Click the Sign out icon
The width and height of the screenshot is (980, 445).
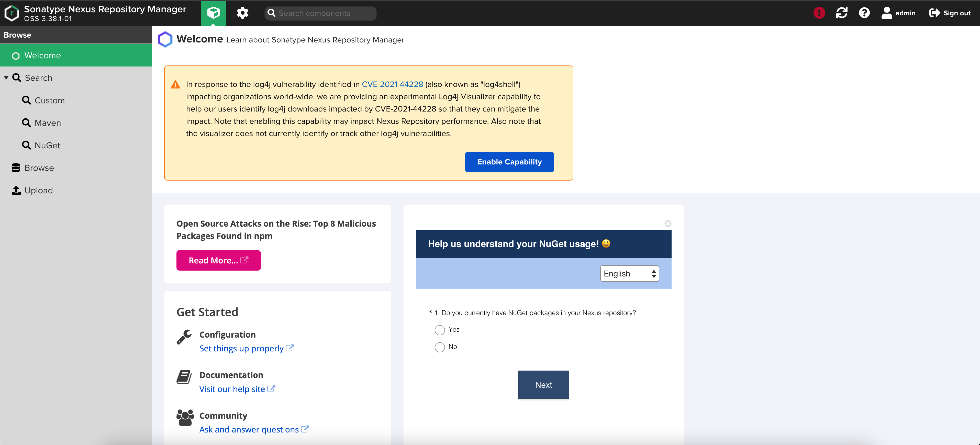point(934,13)
